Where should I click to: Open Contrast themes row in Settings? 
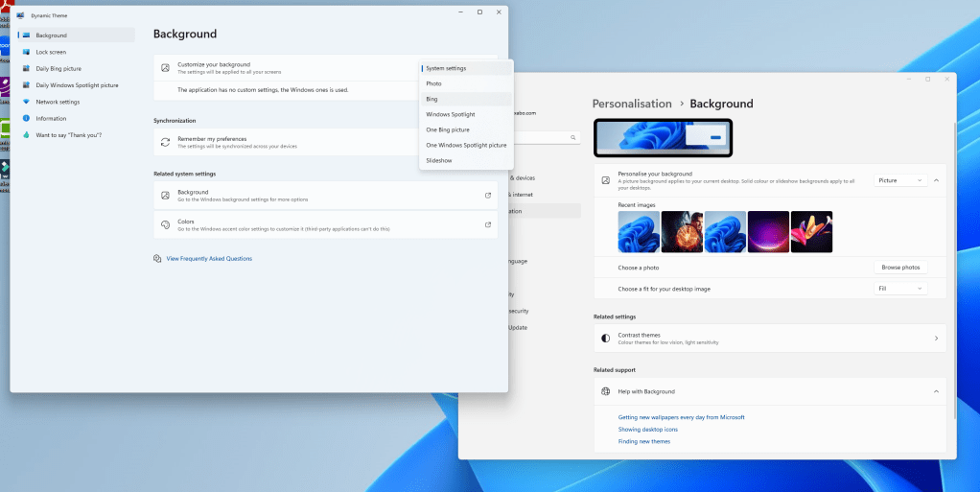pyautogui.click(x=770, y=339)
